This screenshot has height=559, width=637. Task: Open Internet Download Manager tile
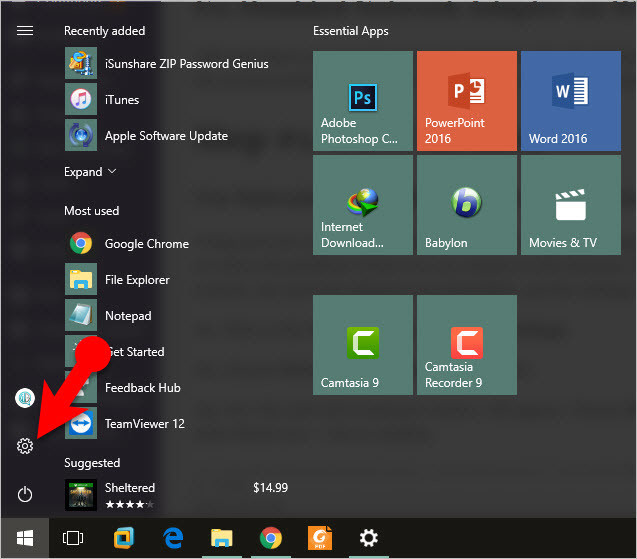click(363, 205)
